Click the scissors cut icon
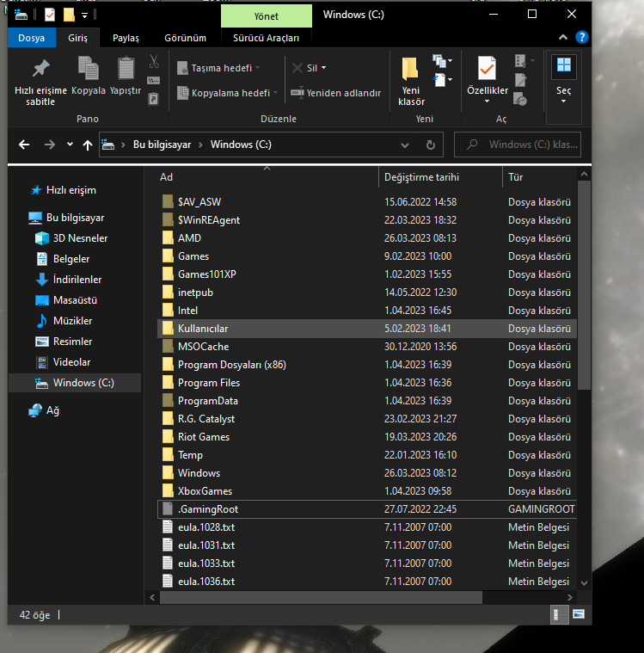The height and width of the screenshot is (653, 644). click(154, 62)
